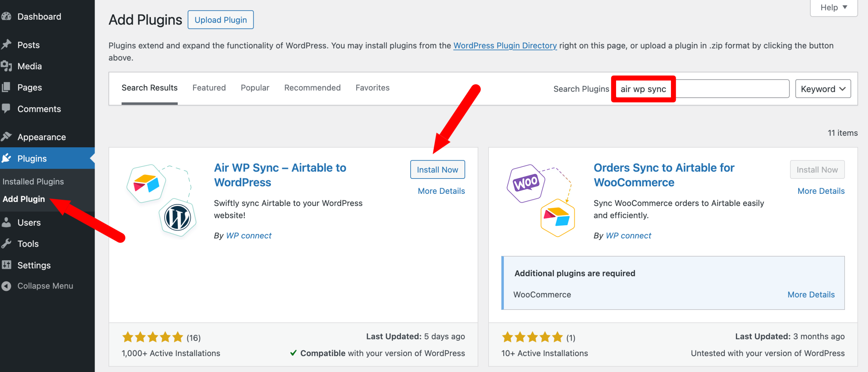Click '10+ Active Installations' text
The width and height of the screenshot is (868, 372).
[545, 353]
